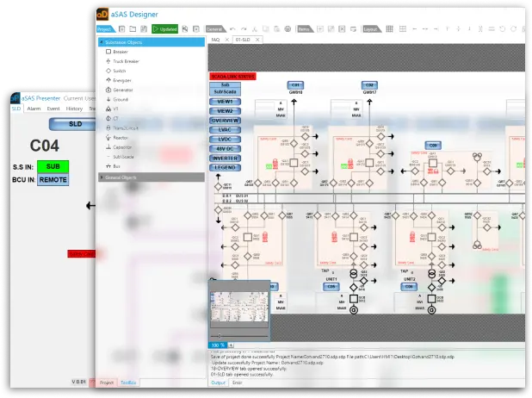Click the green Updated run button

click(x=165, y=29)
